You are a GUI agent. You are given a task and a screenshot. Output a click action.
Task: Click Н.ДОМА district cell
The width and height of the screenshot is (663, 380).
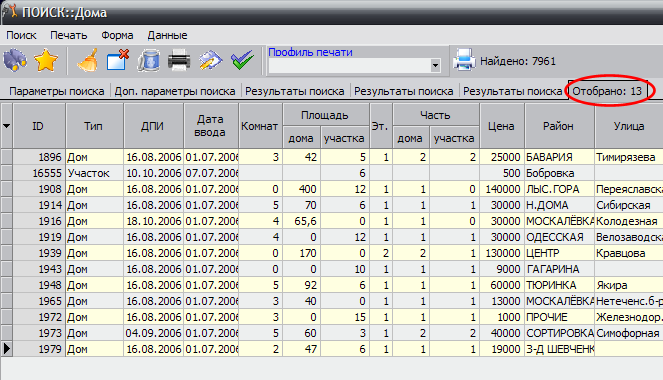pyautogui.click(x=559, y=205)
